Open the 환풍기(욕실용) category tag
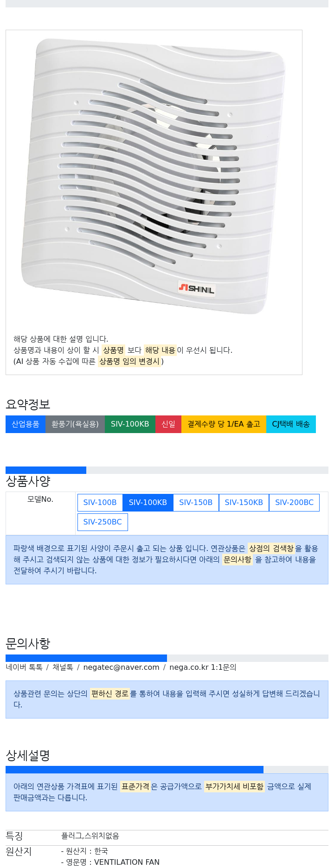The height and width of the screenshot is (868, 334). [75, 424]
